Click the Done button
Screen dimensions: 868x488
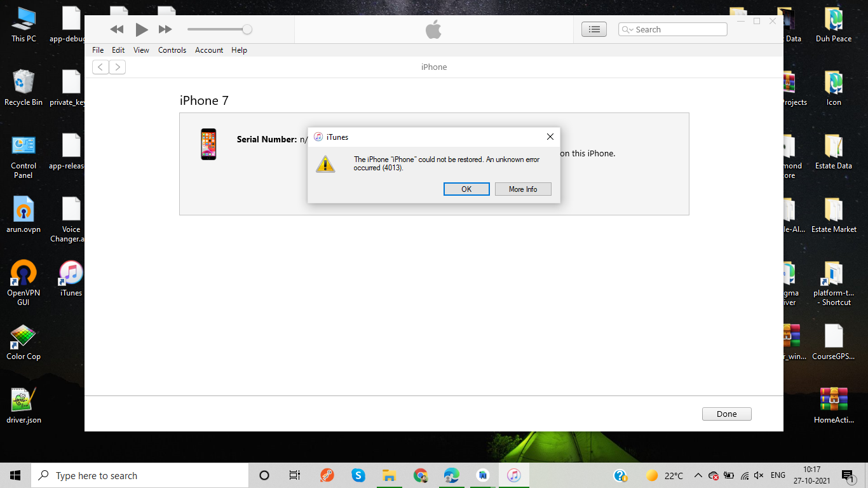point(726,414)
